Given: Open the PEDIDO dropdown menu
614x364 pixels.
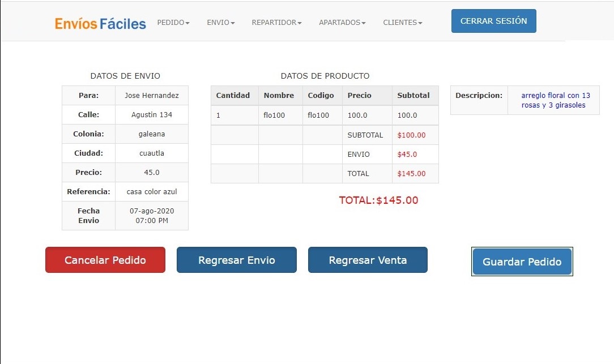Looking at the screenshot, I should [x=173, y=23].
